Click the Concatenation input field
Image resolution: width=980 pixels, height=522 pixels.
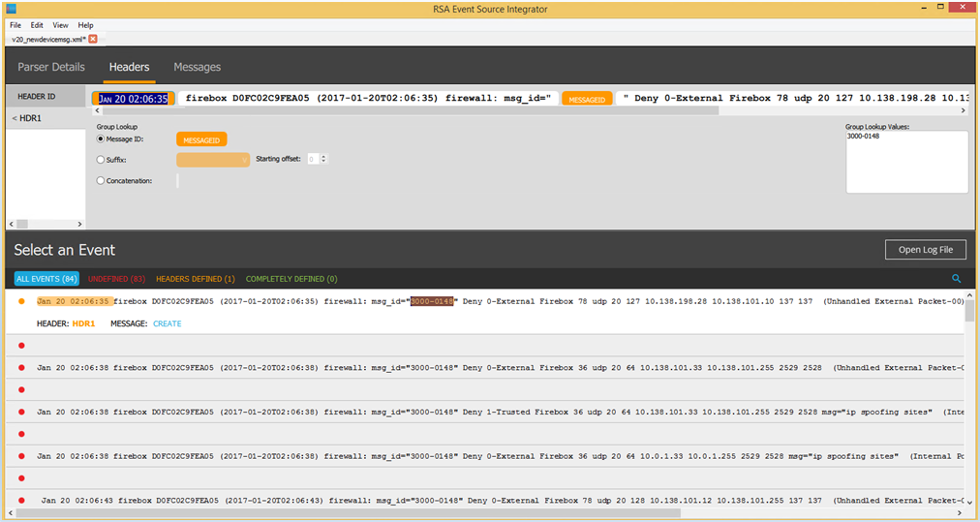coord(177,181)
